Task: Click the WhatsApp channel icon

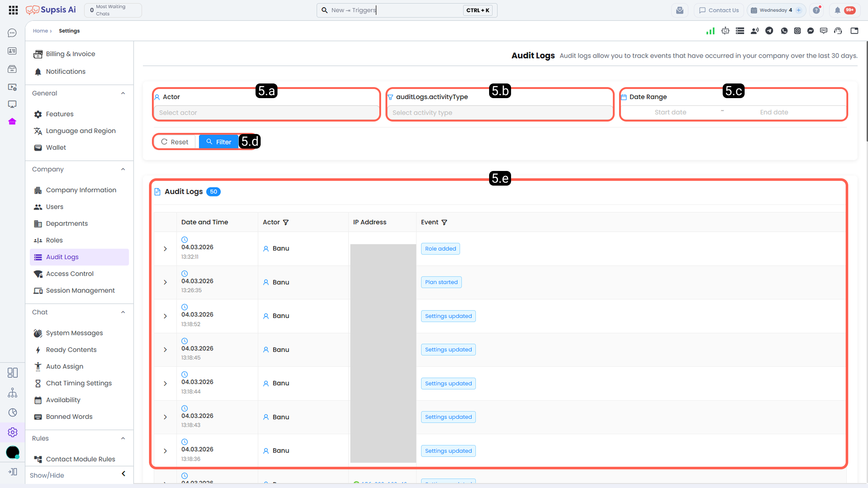Action: [784, 31]
